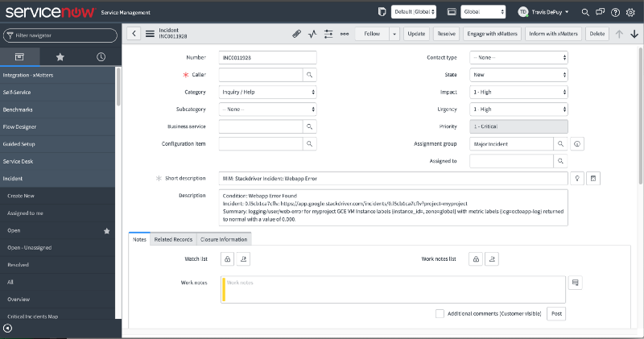
Task: Open the State dropdown
Action: pos(518,74)
